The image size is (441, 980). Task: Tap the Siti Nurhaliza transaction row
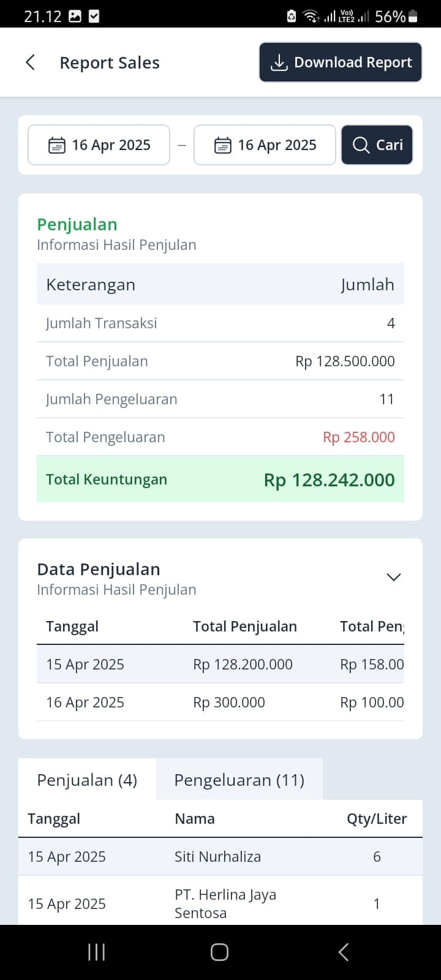[x=221, y=856]
